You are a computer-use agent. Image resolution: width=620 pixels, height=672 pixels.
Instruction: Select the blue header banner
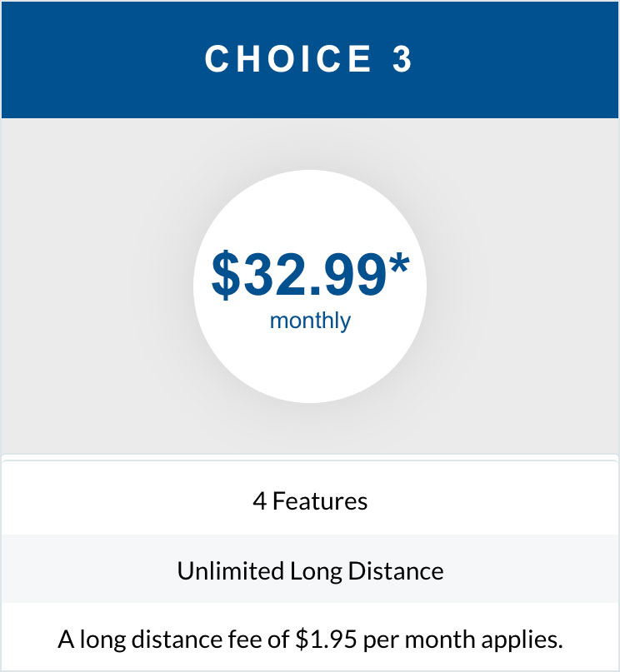[310, 60]
